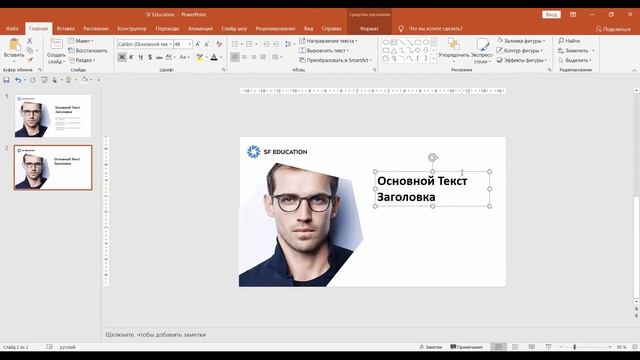640x360 pixels.
Task: Click Decrease list level indent icon
Action: click(x=266, y=44)
